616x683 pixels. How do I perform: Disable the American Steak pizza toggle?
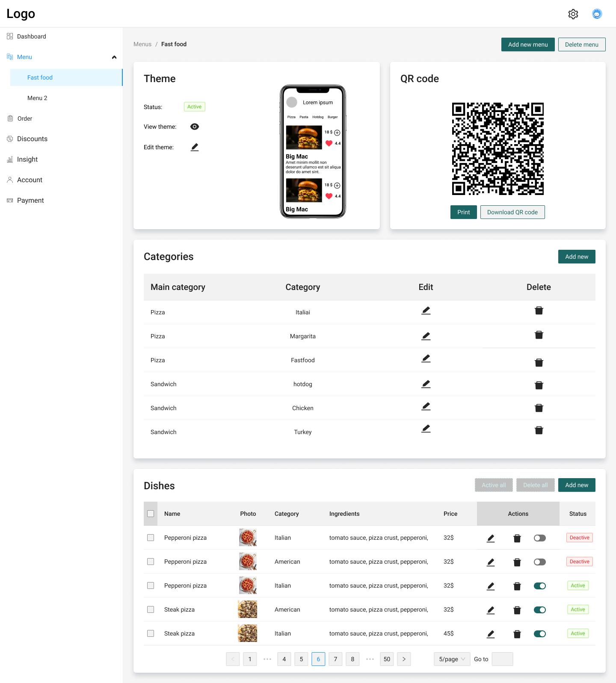point(540,610)
